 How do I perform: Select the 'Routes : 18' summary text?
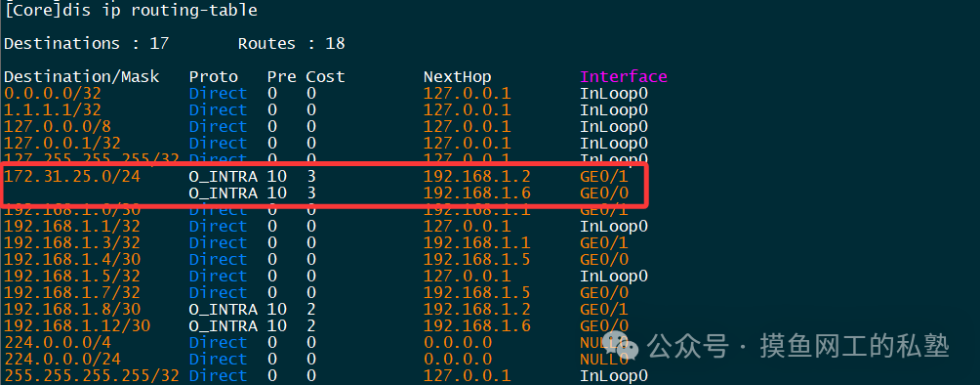click(291, 44)
